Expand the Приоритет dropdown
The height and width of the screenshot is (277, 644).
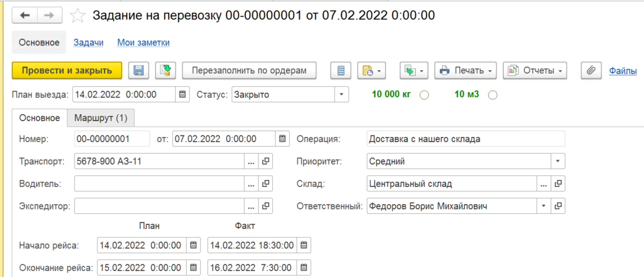tap(557, 161)
